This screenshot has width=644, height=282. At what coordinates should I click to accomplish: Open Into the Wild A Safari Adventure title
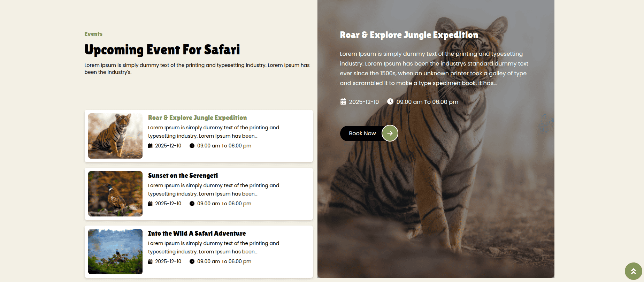tap(197, 234)
